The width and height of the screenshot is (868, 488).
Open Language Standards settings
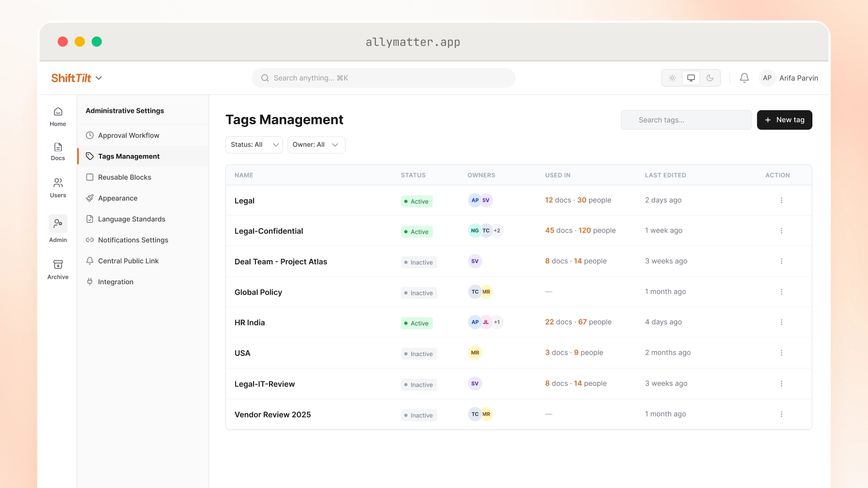tap(143, 219)
